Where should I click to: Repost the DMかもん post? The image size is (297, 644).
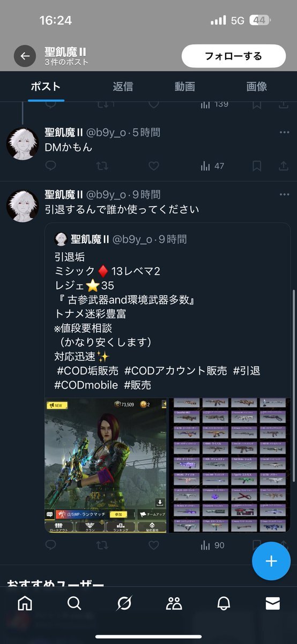102,166
